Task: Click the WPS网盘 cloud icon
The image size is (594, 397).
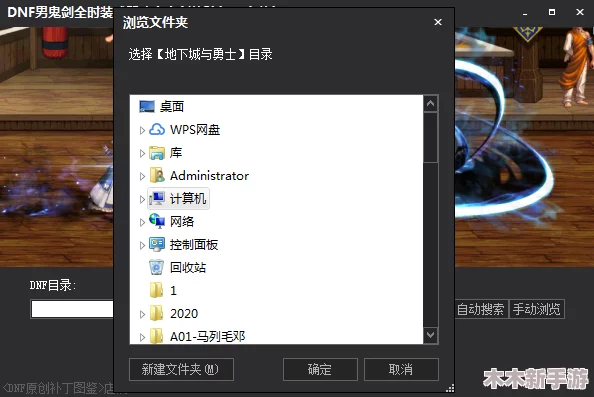Action: coord(157,130)
